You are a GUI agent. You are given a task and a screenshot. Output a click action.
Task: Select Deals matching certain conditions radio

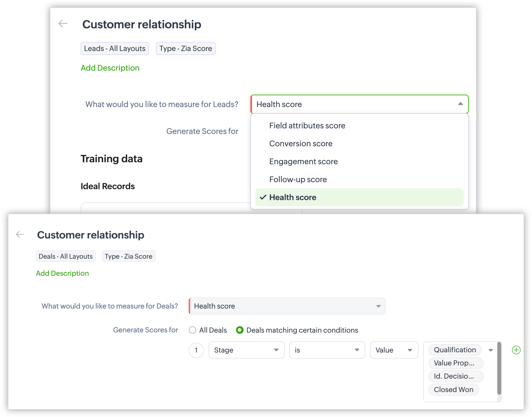[240, 330]
